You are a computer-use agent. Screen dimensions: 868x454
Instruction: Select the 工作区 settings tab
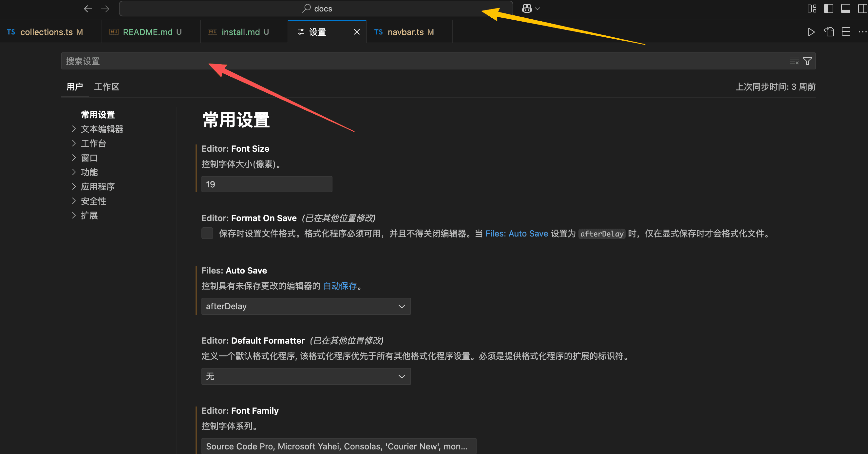click(106, 87)
